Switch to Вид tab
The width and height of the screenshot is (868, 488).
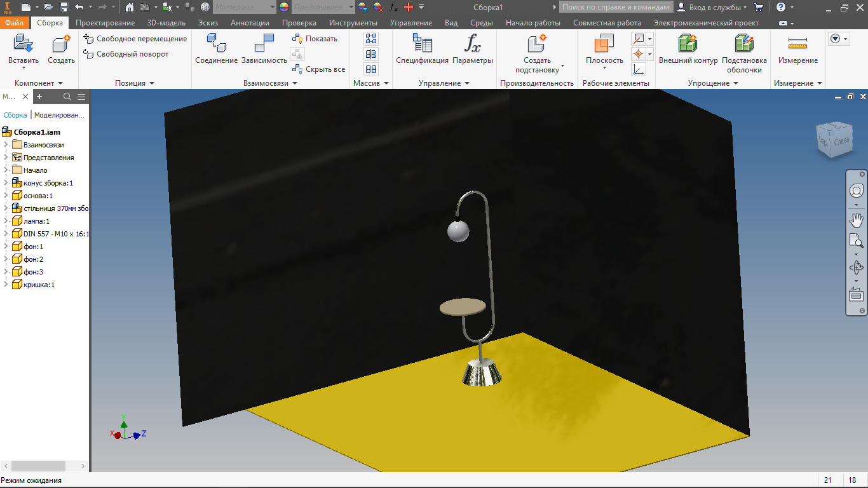pos(451,23)
